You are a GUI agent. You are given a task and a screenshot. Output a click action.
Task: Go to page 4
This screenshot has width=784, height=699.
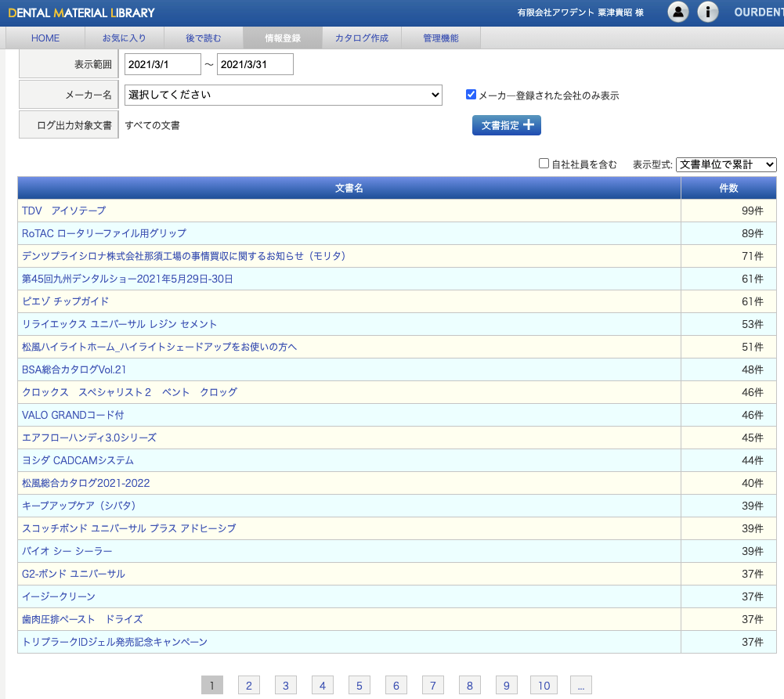click(323, 685)
